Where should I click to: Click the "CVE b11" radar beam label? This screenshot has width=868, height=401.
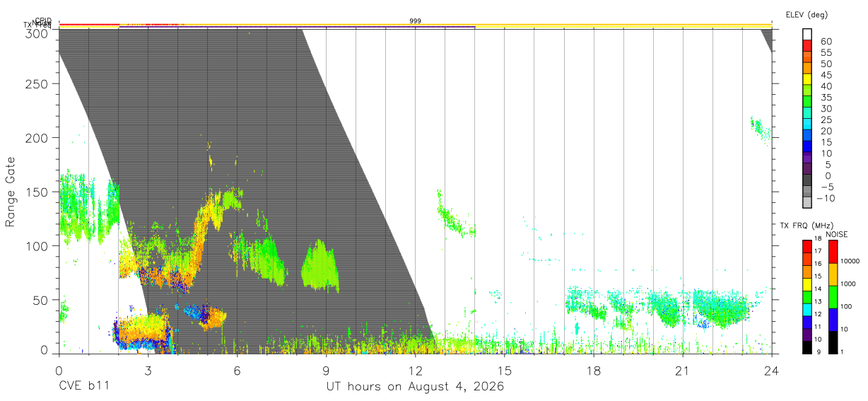click(83, 387)
